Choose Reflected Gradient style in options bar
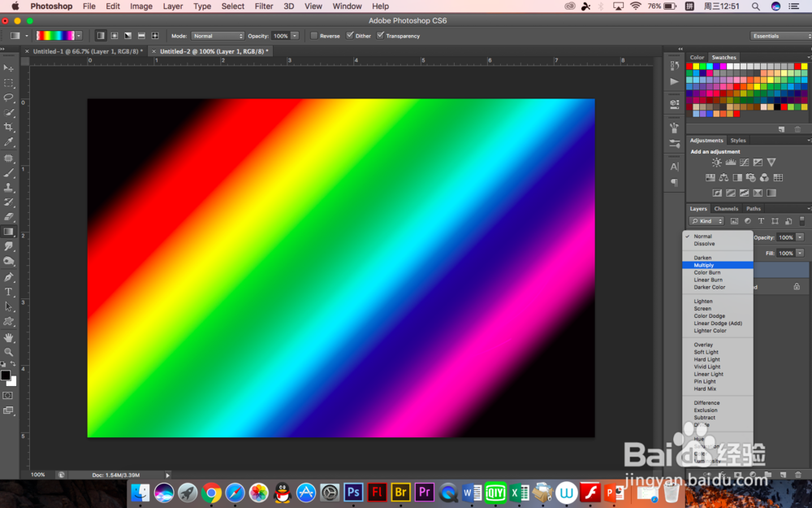The image size is (812, 508). point(141,36)
